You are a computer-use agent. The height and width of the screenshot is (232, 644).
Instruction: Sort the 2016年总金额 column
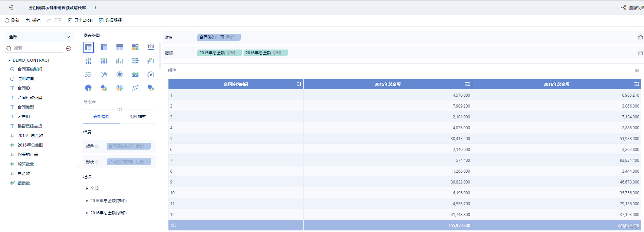[x=637, y=84]
